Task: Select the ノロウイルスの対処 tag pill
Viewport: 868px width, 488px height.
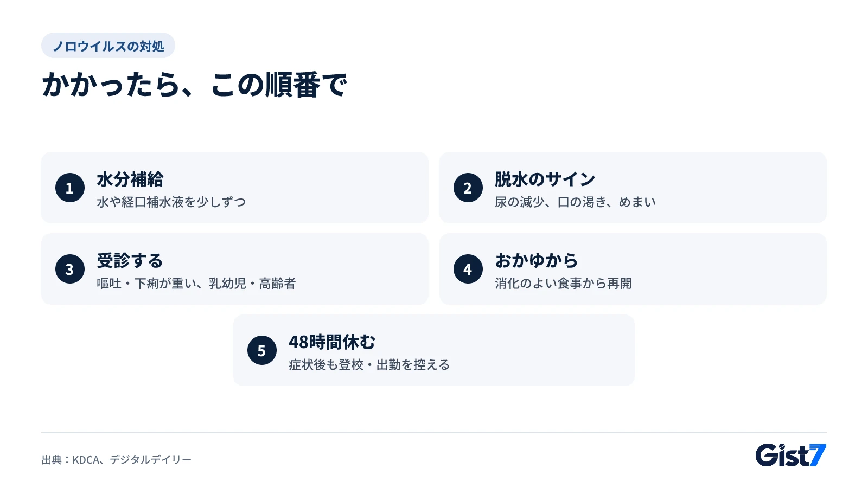Action: pyautogui.click(x=108, y=46)
